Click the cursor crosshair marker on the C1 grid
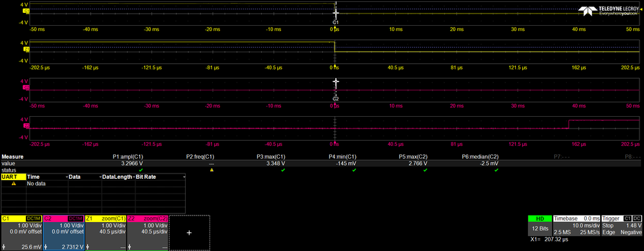This screenshot has height=251, width=644. (335, 13)
